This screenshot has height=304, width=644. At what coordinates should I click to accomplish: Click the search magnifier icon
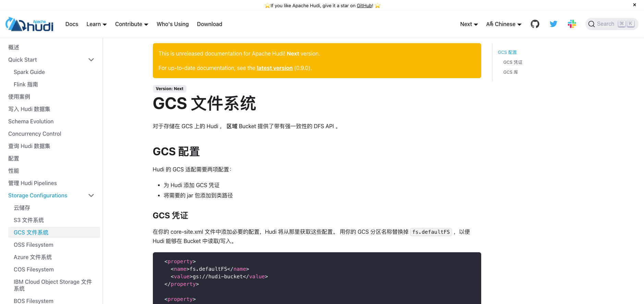[591, 24]
